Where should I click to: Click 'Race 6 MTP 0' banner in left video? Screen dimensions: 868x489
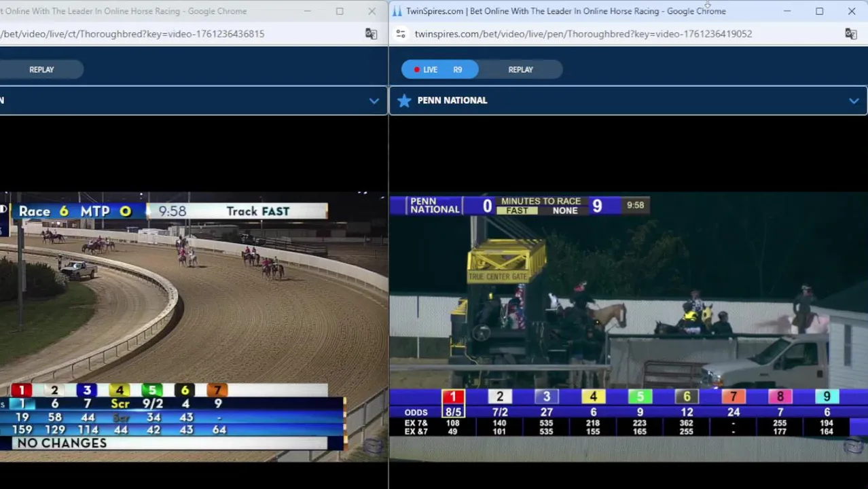pos(75,211)
